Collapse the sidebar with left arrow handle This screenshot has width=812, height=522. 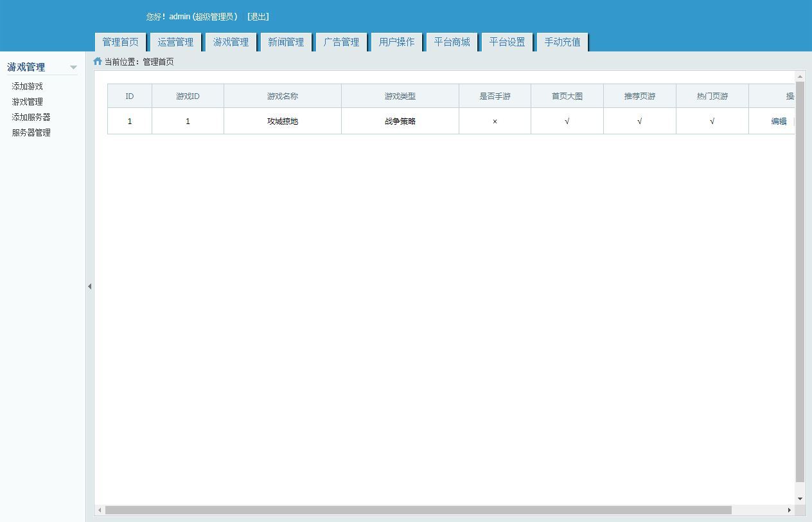tap(89, 286)
